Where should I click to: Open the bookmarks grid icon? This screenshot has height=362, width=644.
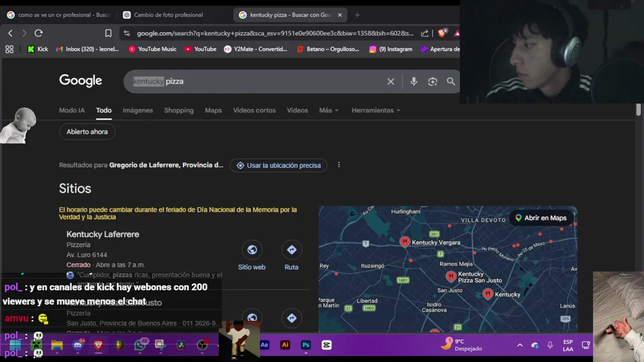[x=9, y=49]
